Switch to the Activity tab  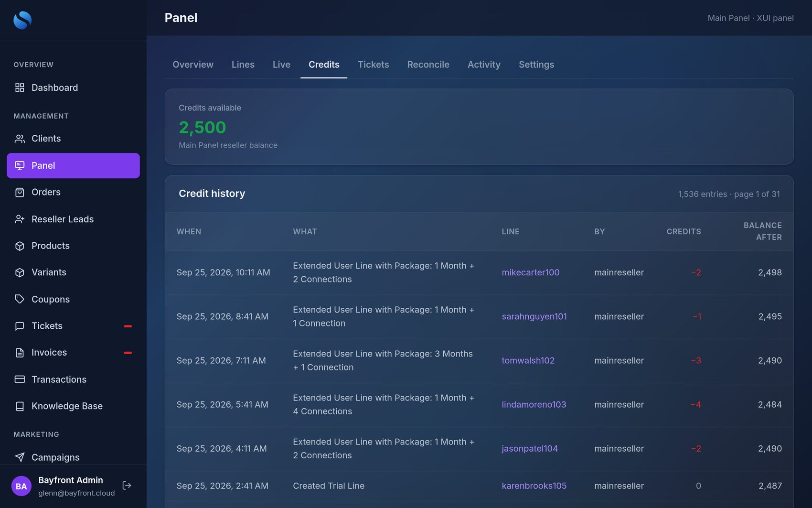pos(484,65)
